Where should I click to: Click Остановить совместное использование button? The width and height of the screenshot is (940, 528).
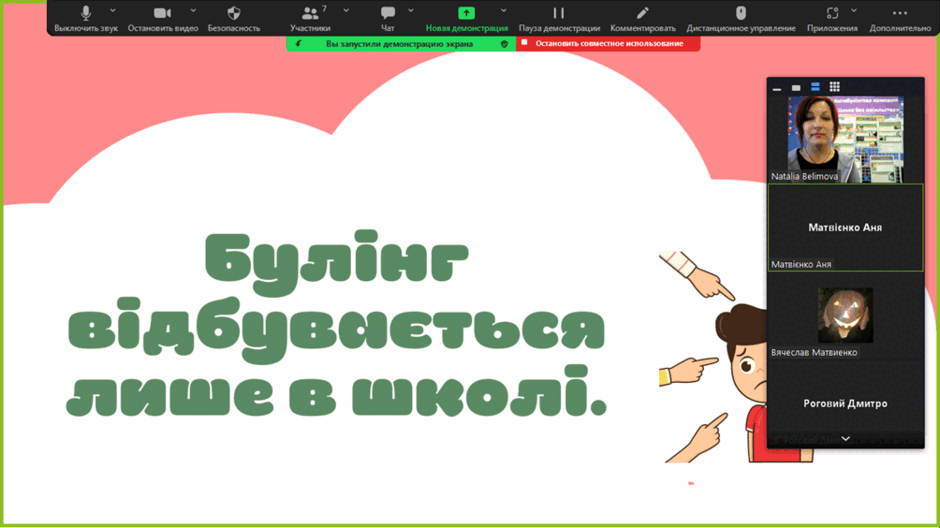(x=608, y=44)
